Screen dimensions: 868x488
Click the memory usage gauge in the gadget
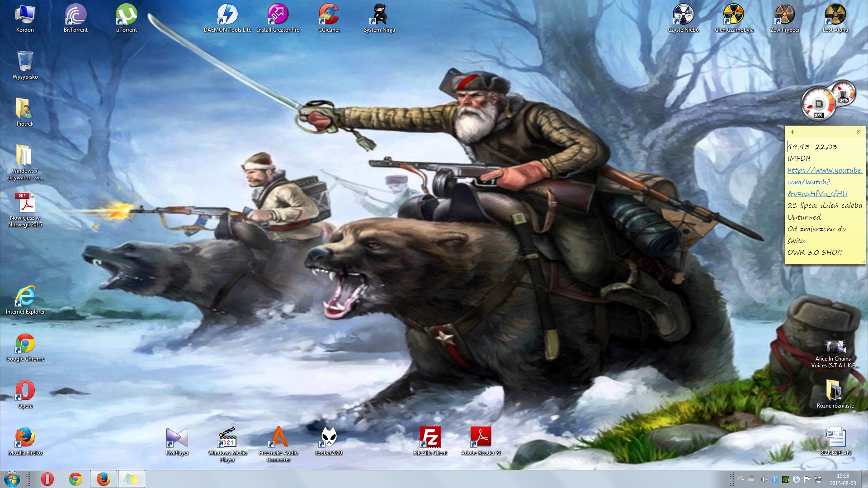click(843, 94)
